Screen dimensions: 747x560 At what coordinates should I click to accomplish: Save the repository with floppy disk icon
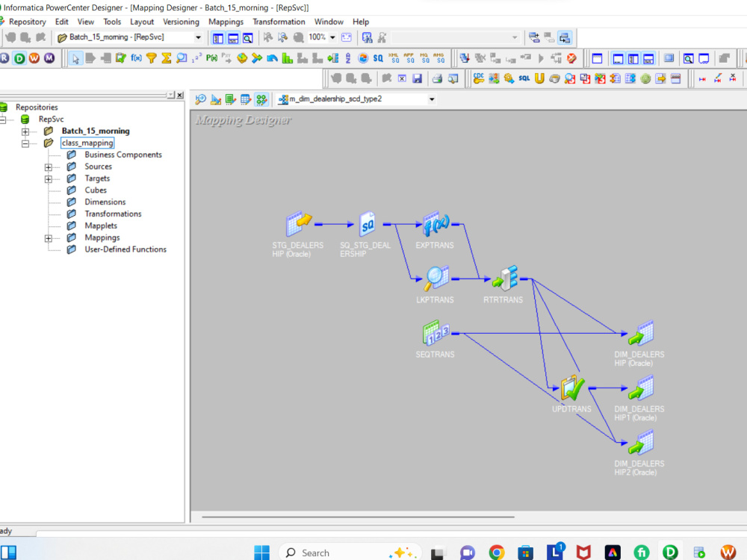coord(418,78)
